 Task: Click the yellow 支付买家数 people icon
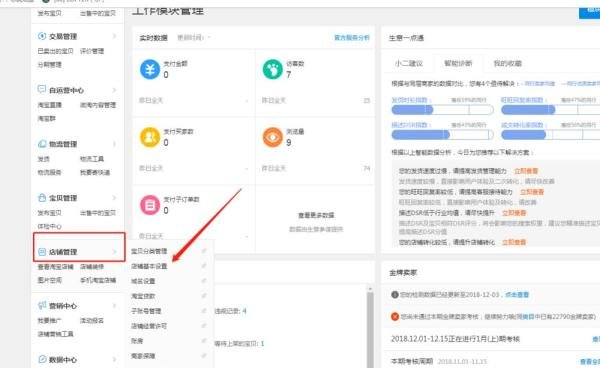coord(150,137)
